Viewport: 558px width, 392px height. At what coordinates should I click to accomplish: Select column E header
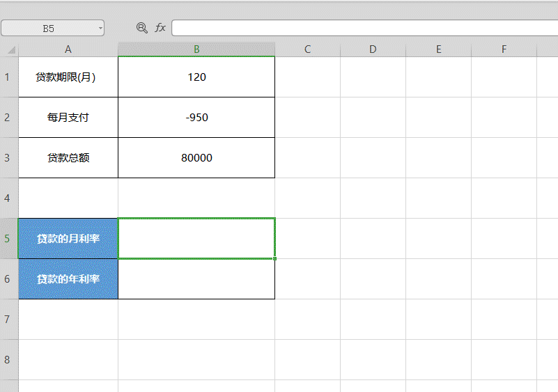click(x=438, y=49)
